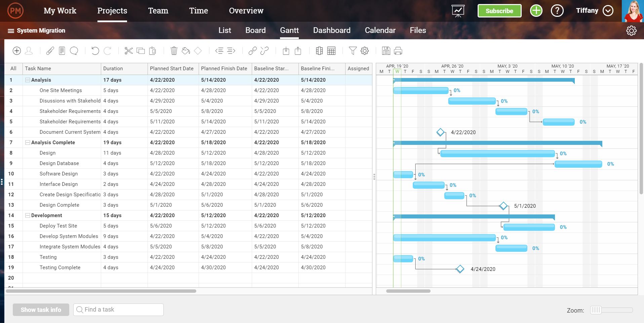
Task: Click the grid table view icon
Action: click(331, 51)
